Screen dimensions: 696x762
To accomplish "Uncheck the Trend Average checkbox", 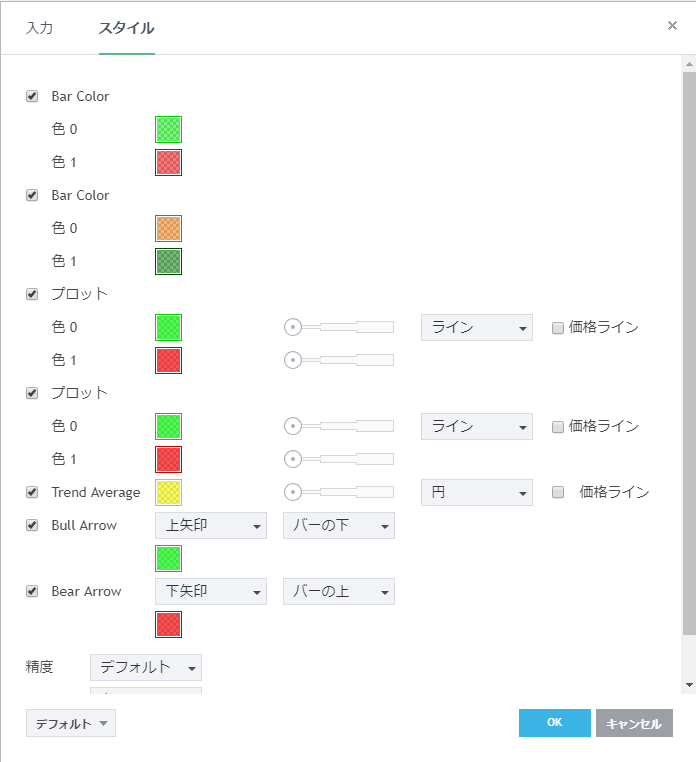I will [x=32, y=492].
